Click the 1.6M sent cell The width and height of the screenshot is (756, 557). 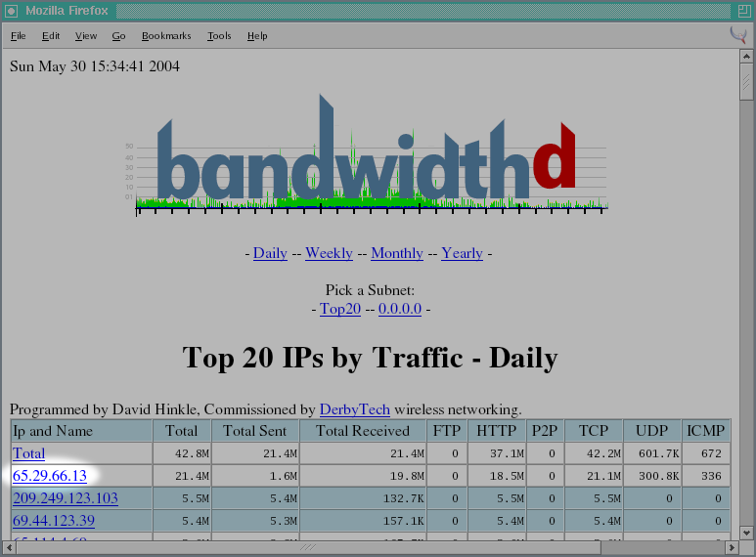[255, 476]
